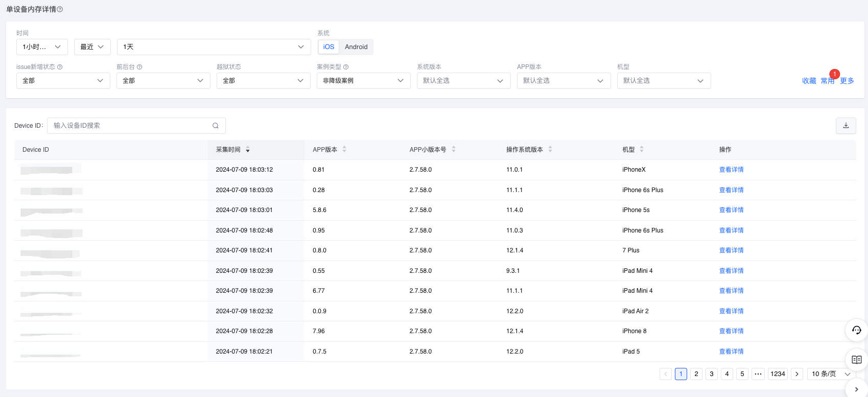
Task: Open APP版本 filter dropdown
Action: click(564, 81)
